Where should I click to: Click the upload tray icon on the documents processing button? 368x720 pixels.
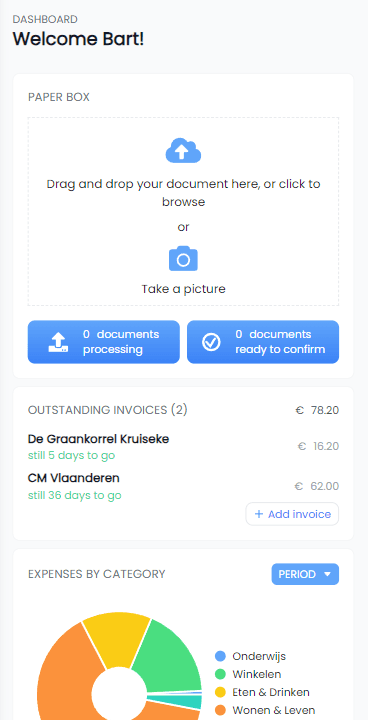(58, 342)
